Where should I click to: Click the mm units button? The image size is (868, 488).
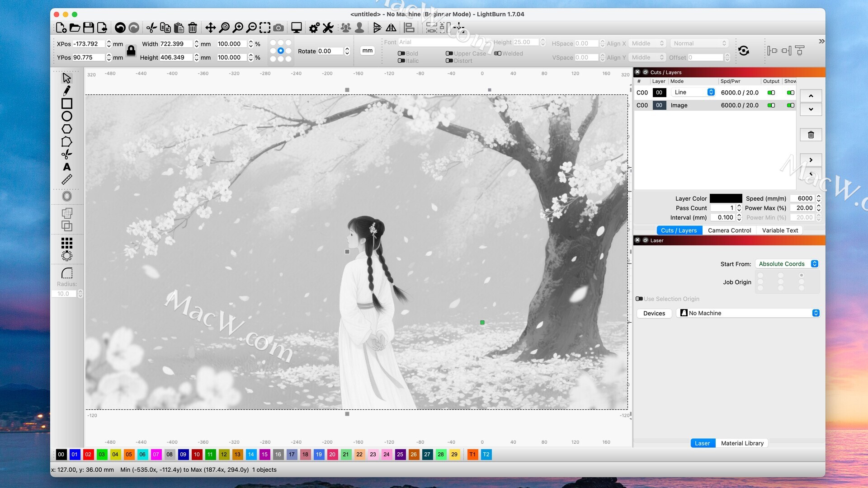click(368, 51)
